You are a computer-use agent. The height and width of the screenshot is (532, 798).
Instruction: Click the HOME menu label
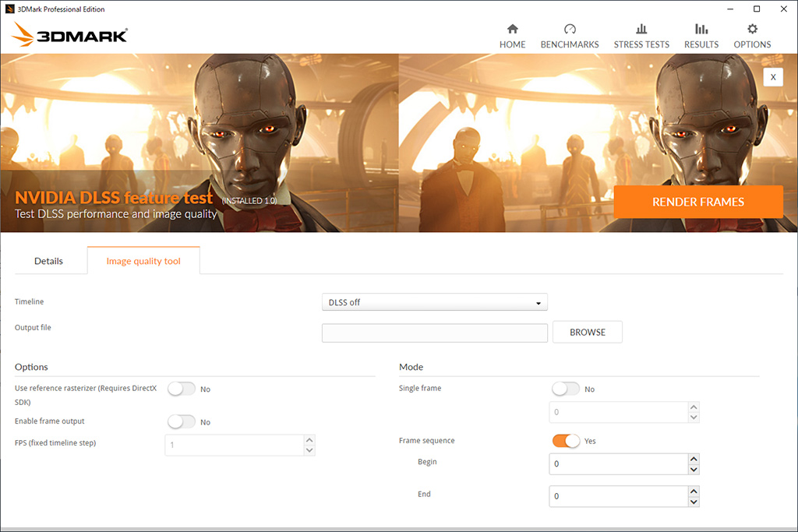pos(513,44)
